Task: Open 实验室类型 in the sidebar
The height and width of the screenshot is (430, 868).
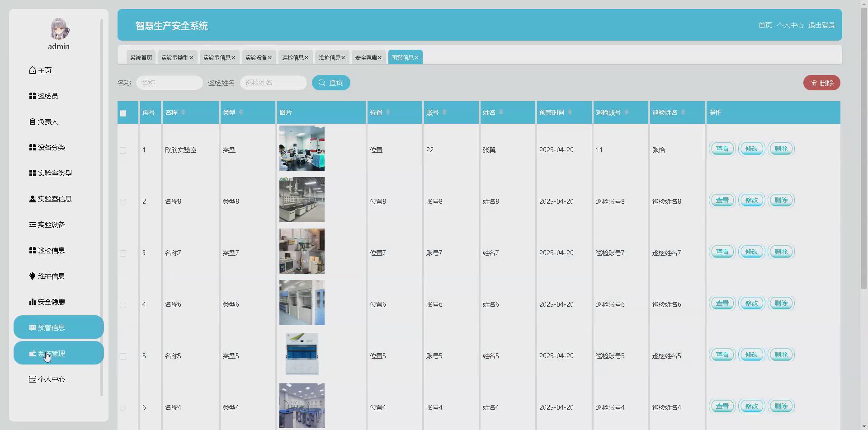Action: point(58,173)
